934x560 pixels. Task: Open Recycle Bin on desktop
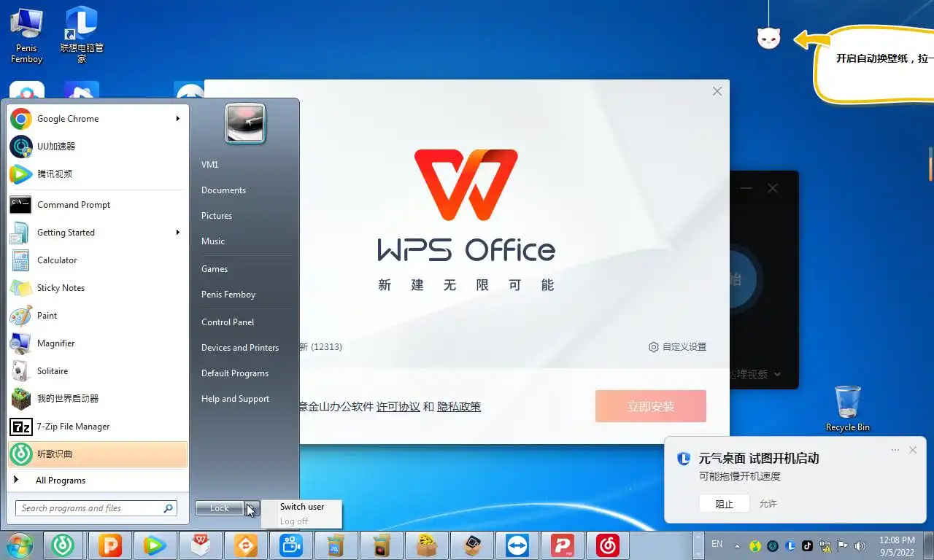pyautogui.click(x=848, y=408)
